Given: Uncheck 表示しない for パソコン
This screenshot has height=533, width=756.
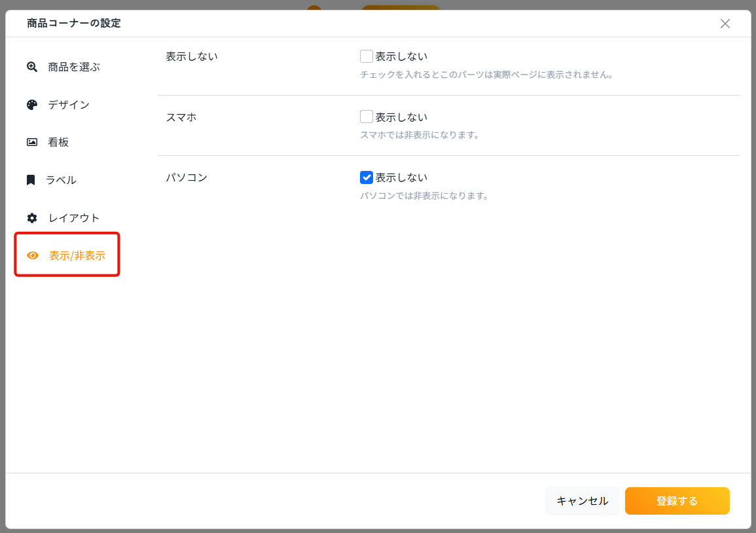Looking at the screenshot, I should pyautogui.click(x=367, y=177).
